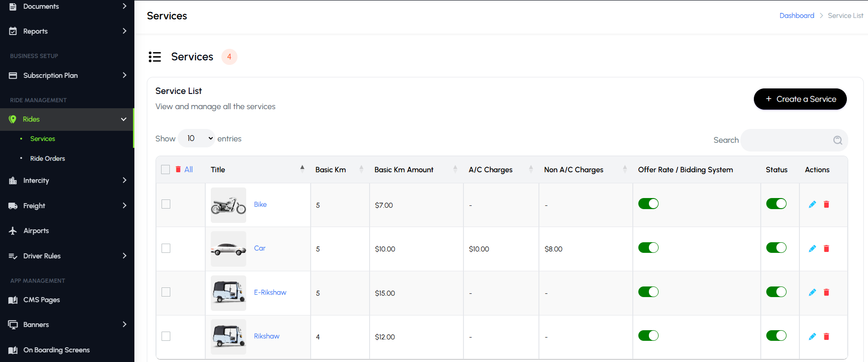Click the red delete icon for Car
The image size is (868, 362).
pos(826,249)
